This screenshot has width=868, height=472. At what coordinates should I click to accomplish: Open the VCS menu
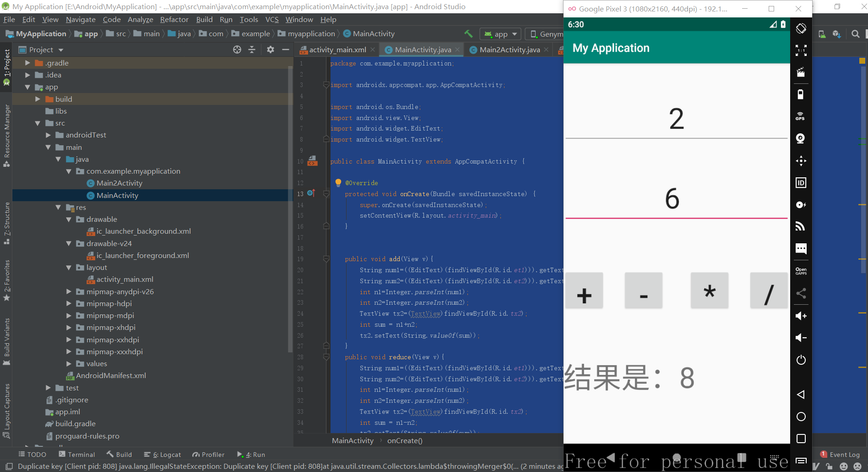point(272,19)
